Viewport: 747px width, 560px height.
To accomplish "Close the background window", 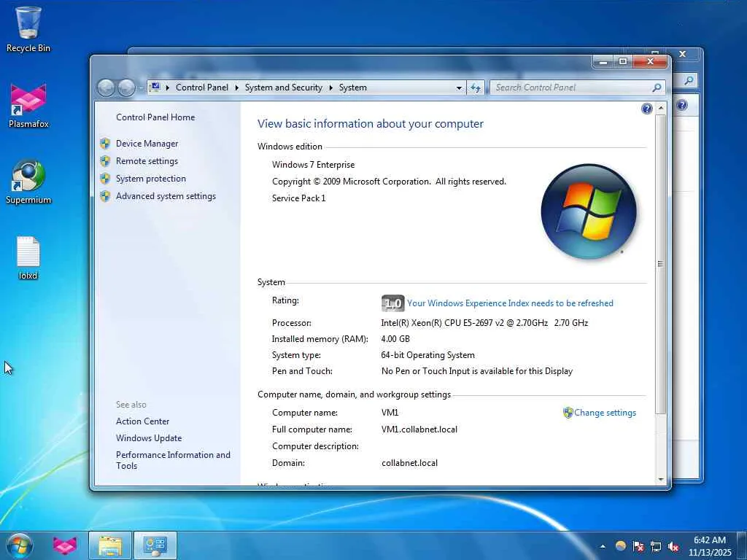I will coord(682,54).
